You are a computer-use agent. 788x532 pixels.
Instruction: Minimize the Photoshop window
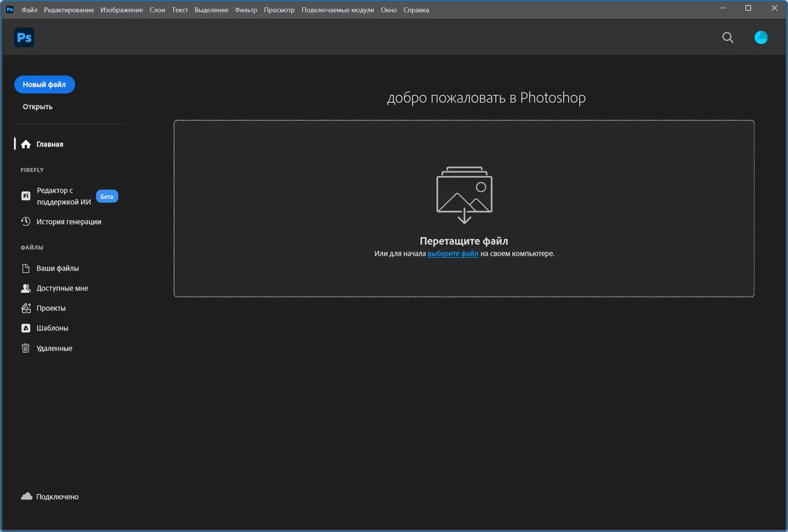(723, 8)
